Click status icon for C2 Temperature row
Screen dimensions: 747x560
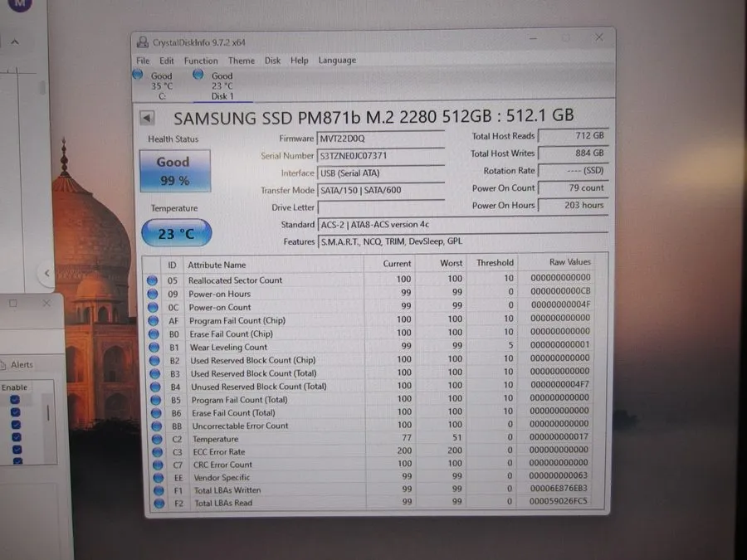[x=157, y=439]
